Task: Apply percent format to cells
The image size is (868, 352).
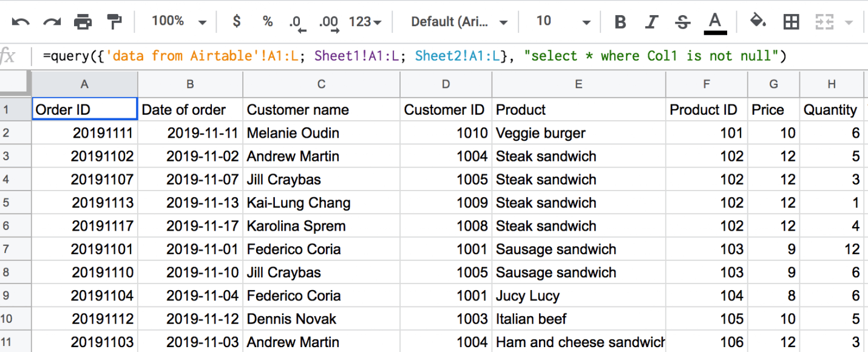Action: [268, 22]
